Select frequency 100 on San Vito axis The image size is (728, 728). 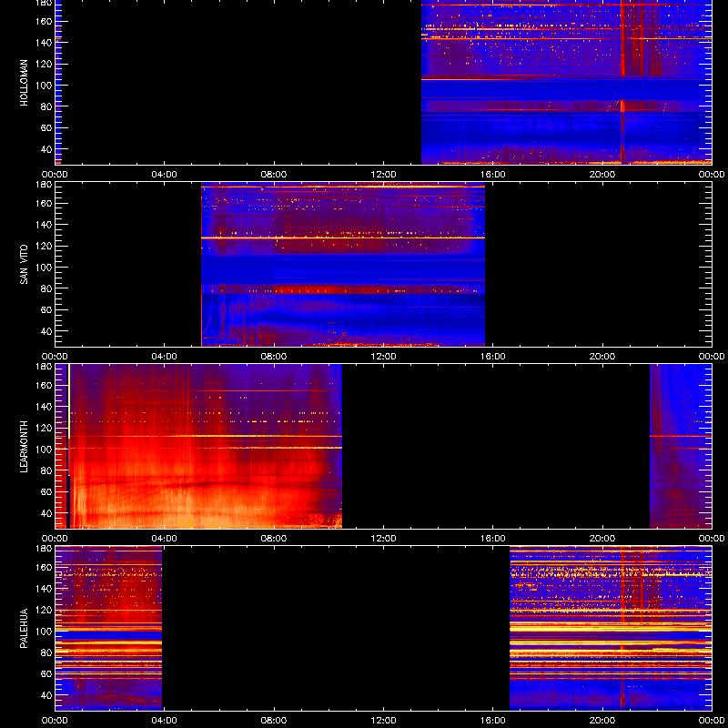coord(45,268)
